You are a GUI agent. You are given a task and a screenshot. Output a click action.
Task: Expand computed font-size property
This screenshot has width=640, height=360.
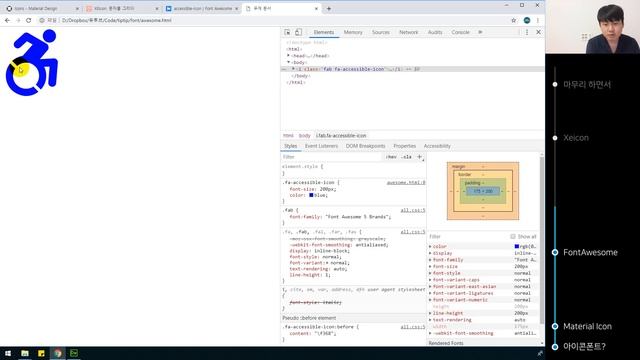430,267
